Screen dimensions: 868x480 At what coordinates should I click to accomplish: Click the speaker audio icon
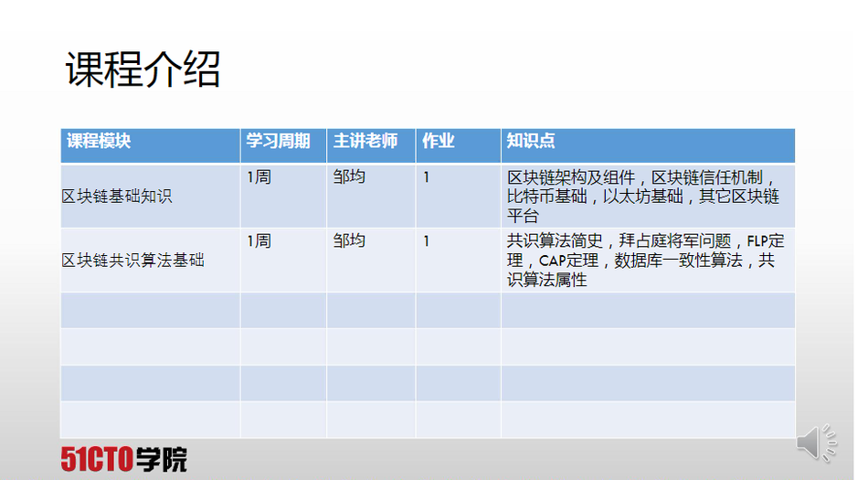tap(816, 443)
